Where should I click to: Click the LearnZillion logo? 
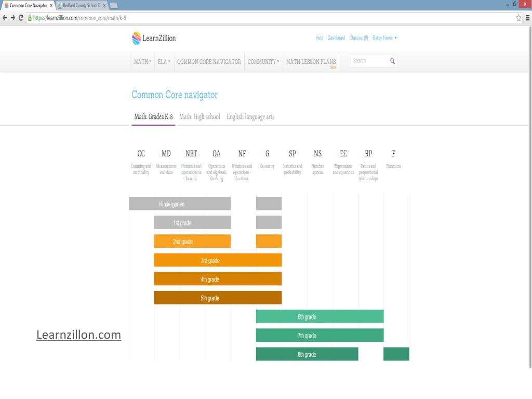point(154,38)
